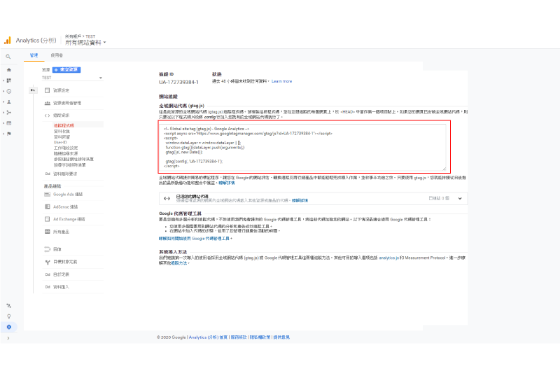Viewport: 560px width, 392px height.
Task: Select 資料保留 data retention submenu
Action: pyautogui.click(x=62, y=136)
